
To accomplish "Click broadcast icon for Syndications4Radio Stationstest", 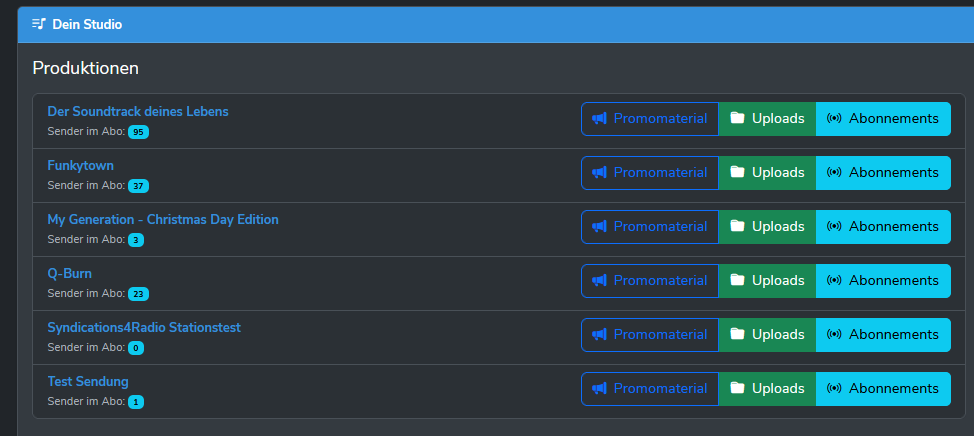I will pos(834,335).
